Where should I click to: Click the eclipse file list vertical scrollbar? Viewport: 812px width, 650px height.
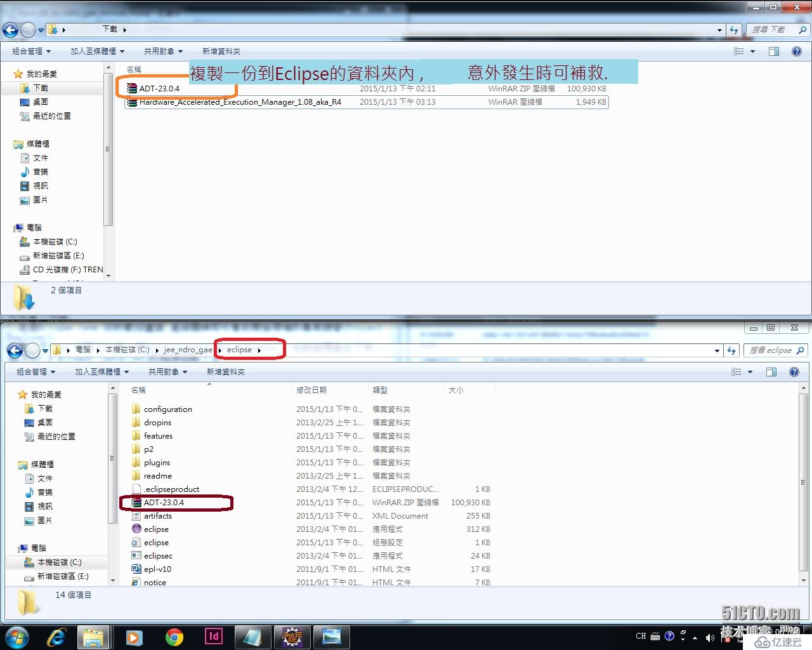point(803,482)
